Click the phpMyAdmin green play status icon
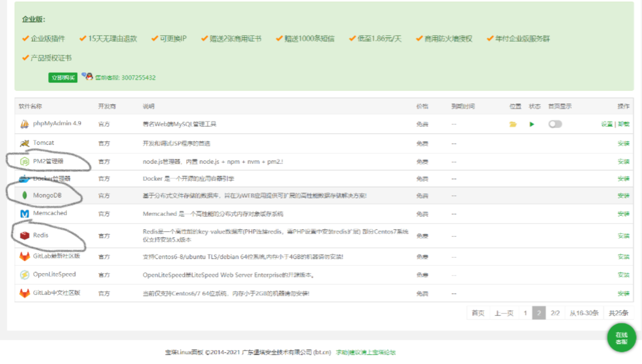The height and width of the screenshot is (364, 642). point(532,124)
